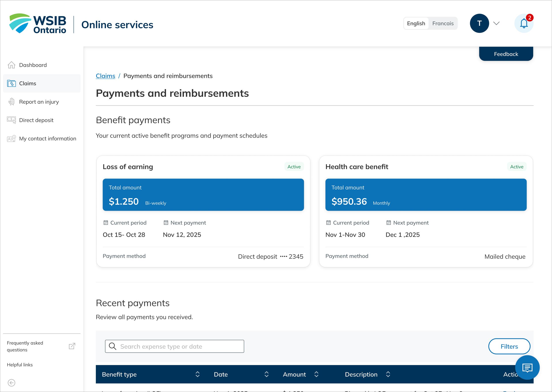The width and height of the screenshot is (552, 392).
Task: Click the search magnifier icon
Action: coord(112,346)
